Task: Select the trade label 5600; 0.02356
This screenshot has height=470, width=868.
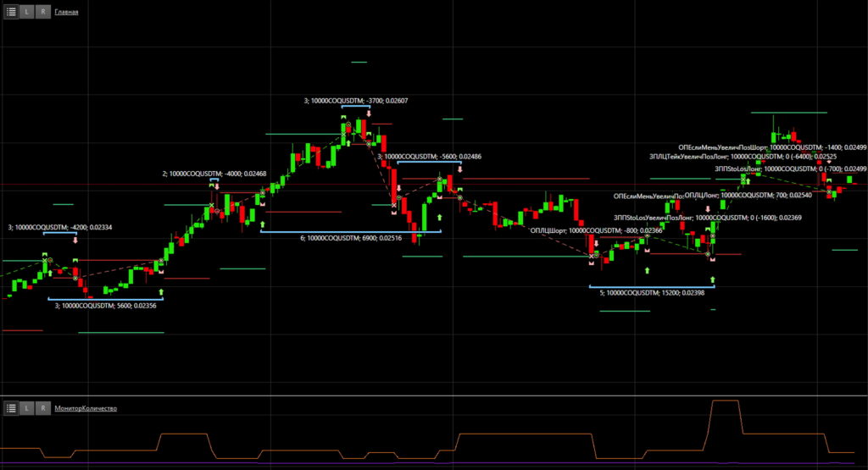Action: coord(105,305)
